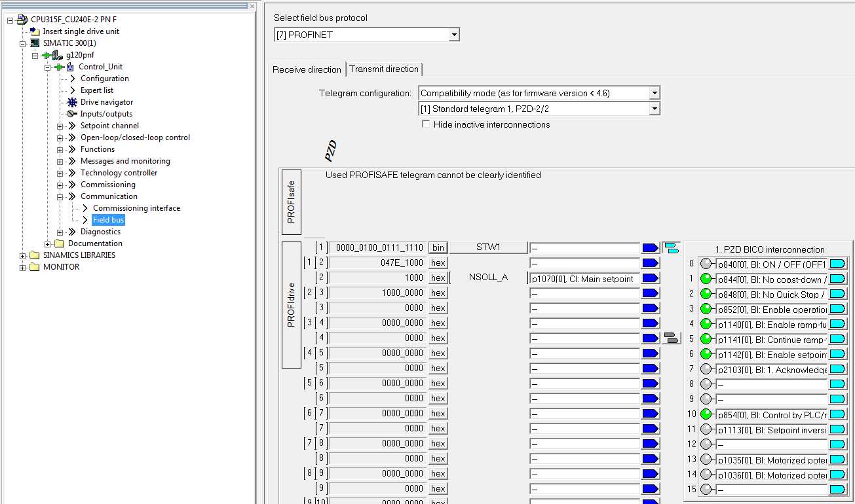Click the Drive navigator icon

click(73, 102)
